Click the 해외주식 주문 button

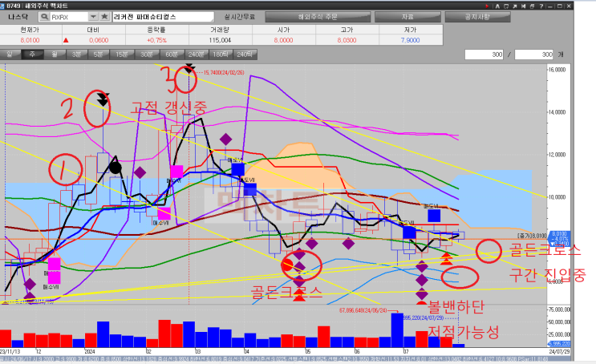click(318, 17)
